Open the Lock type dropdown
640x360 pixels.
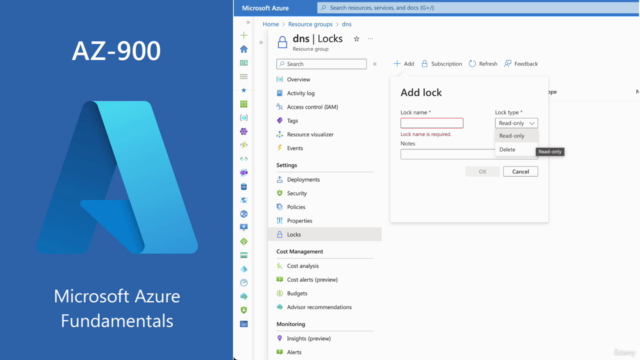516,123
